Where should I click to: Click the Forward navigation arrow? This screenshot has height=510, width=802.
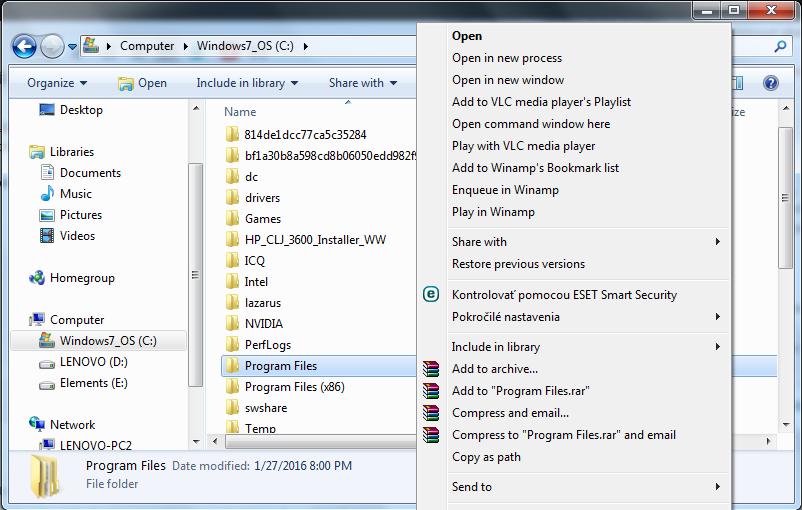52,47
